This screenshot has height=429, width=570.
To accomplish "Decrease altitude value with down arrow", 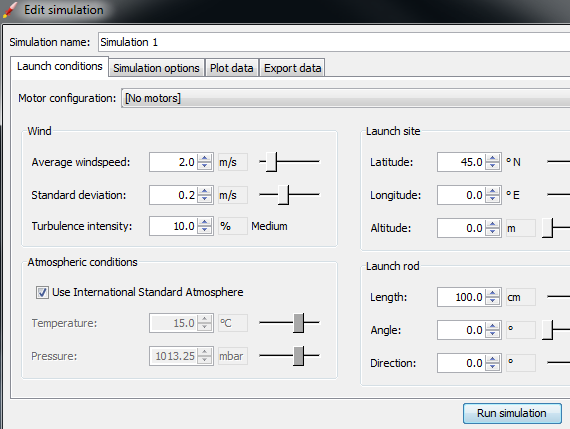I will pyautogui.click(x=493, y=232).
